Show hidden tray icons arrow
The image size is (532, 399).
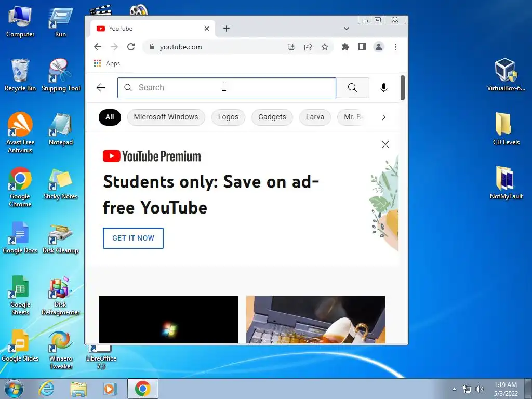click(x=454, y=389)
